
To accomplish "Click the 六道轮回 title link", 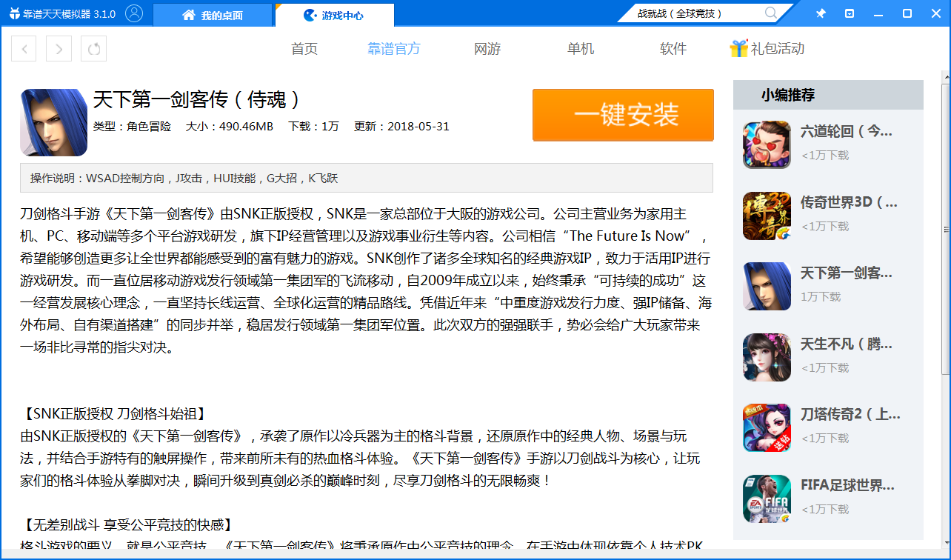I will 847,132.
